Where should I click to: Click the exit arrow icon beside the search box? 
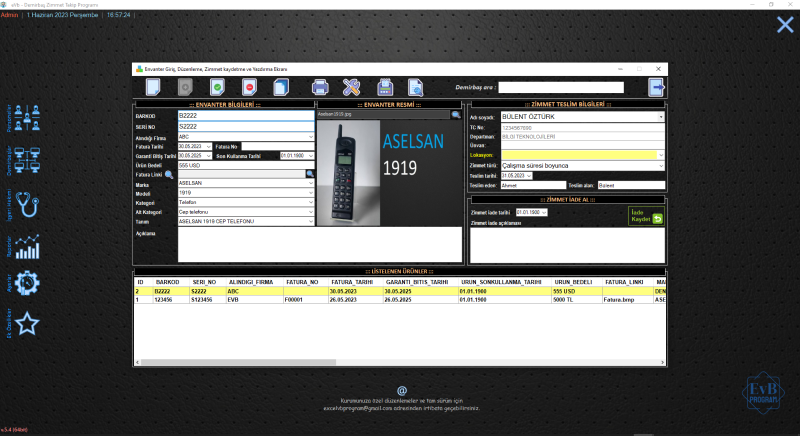pyautogui.click(x=656, y=88)
